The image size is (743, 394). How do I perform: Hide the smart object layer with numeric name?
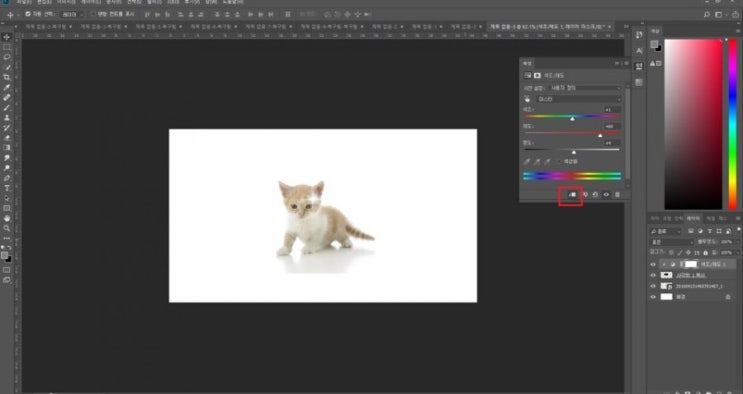(x=653, y=286)
